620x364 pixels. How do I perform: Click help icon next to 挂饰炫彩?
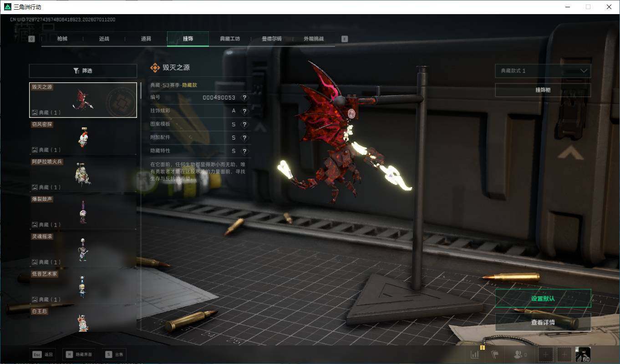pos(244,111)
